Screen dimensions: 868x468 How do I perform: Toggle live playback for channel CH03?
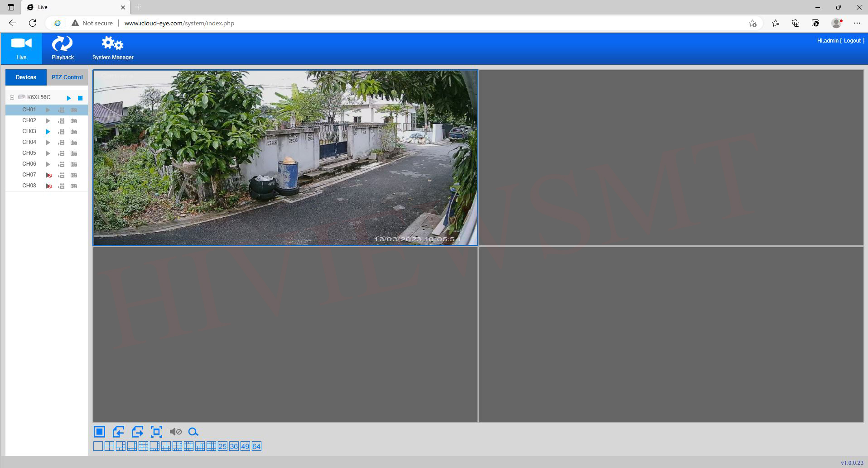[48, 132]
